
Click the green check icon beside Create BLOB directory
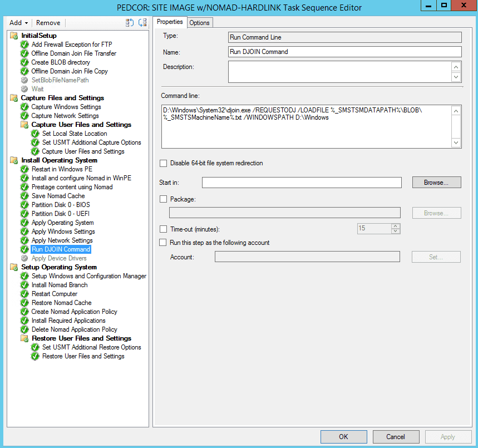[24, 62]
